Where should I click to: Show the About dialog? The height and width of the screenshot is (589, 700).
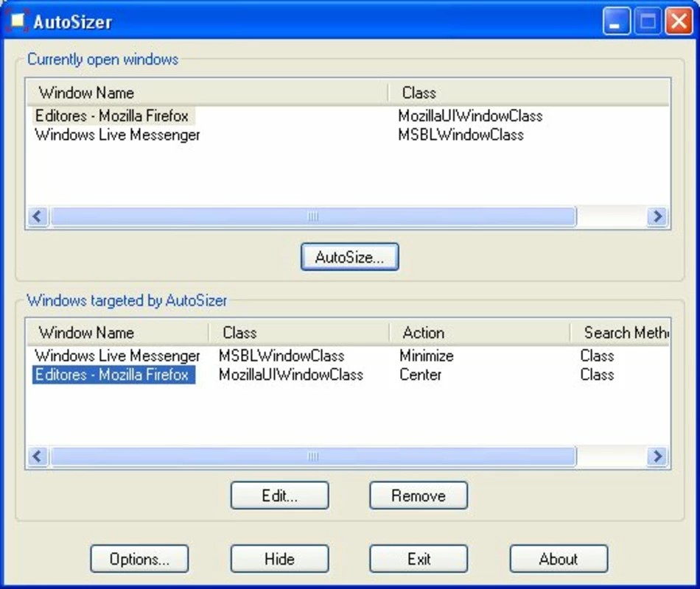[559, 559]
